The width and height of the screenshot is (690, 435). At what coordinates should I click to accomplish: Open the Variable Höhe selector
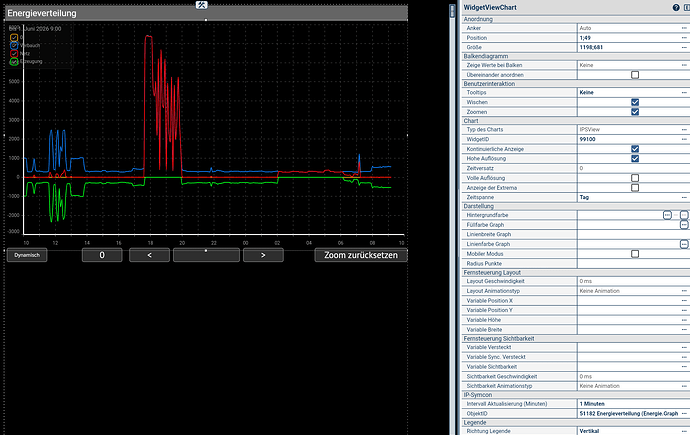pyautogui.click(x=684, y=320)
